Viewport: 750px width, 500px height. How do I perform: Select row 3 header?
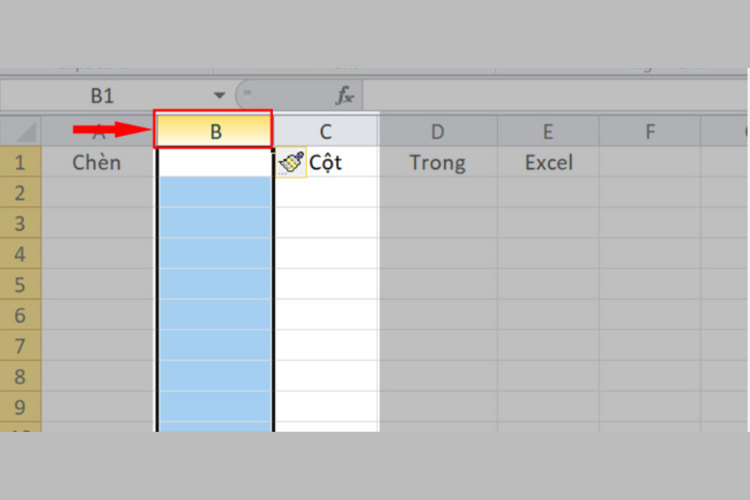20,223
